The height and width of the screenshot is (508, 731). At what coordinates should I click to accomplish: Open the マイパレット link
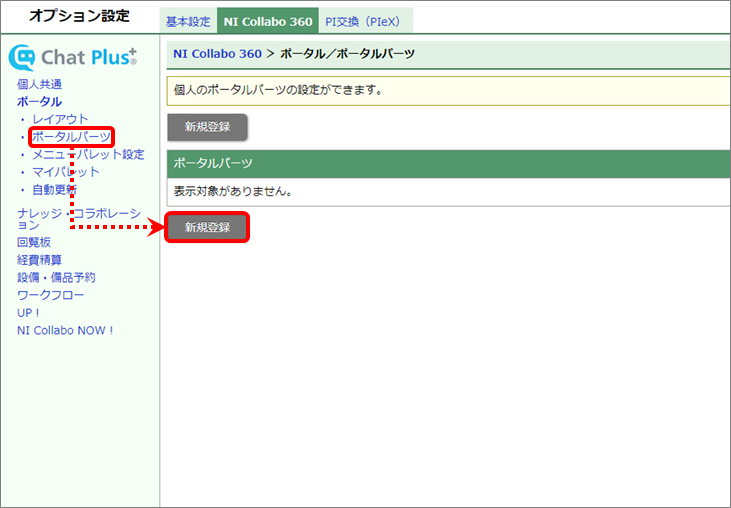click(66, 172)
